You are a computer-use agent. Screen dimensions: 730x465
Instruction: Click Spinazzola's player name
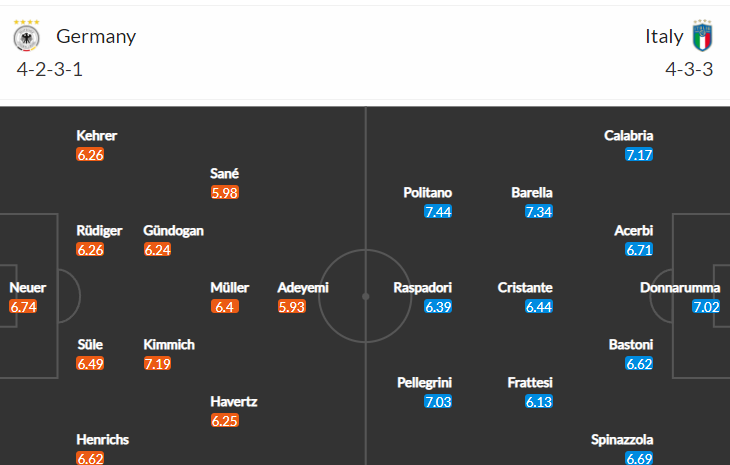click(x=622, y=440)
